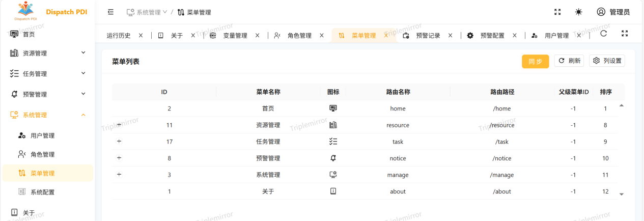Viewport: 644px width, 221px height.
Task: Switch to the 角色管理 tab
Action: [299, 36]
